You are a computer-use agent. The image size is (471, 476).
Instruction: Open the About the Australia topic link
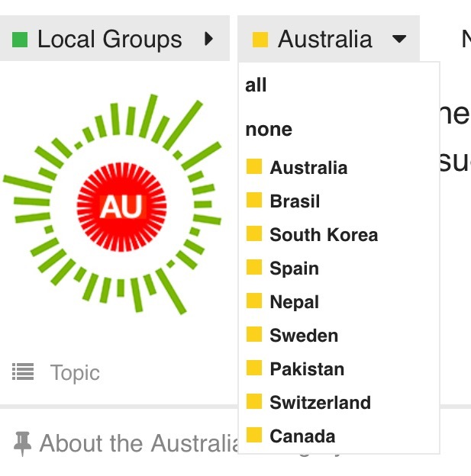point(137,443)
